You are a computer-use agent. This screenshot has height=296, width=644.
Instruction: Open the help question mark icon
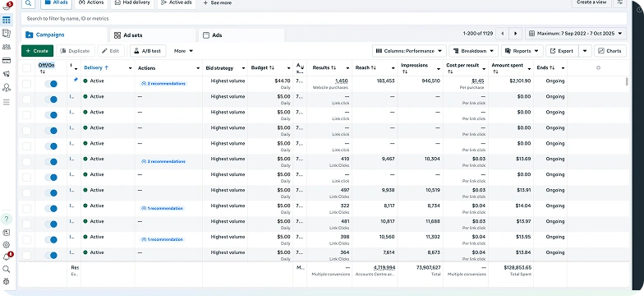(x=7, y=219)
